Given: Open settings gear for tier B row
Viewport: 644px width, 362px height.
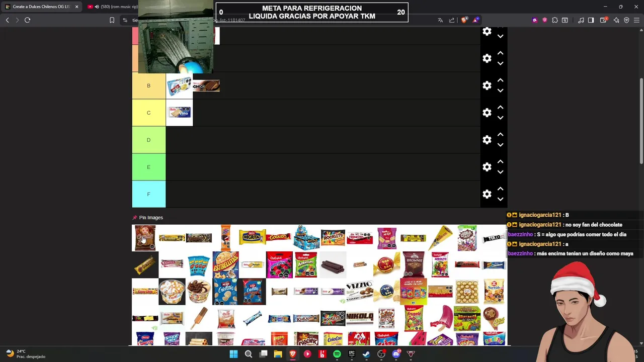Looking at the screenshot, I should (x=487, y=85).
